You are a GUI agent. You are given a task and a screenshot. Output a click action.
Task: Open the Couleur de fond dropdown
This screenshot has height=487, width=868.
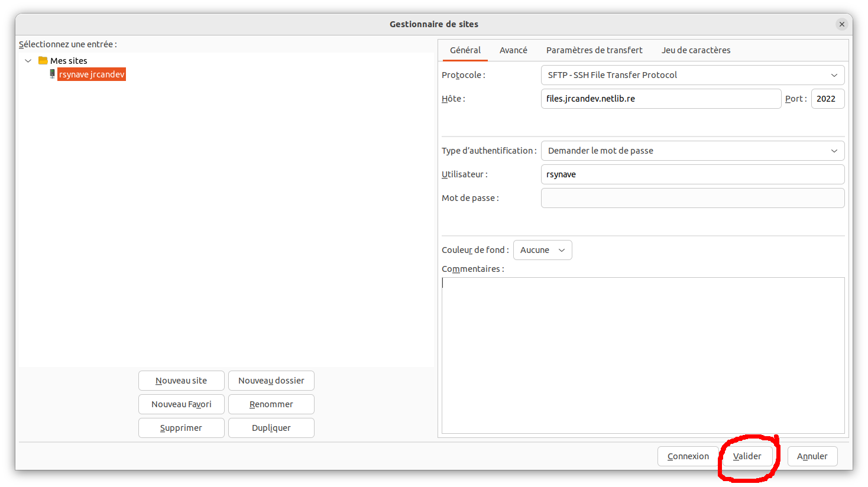[x=542, y=250]
